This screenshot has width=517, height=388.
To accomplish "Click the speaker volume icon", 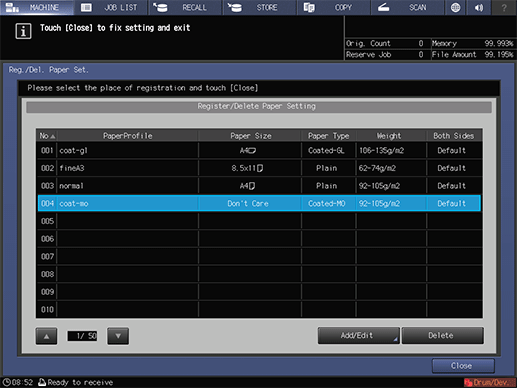I will [x=479, y=7].
